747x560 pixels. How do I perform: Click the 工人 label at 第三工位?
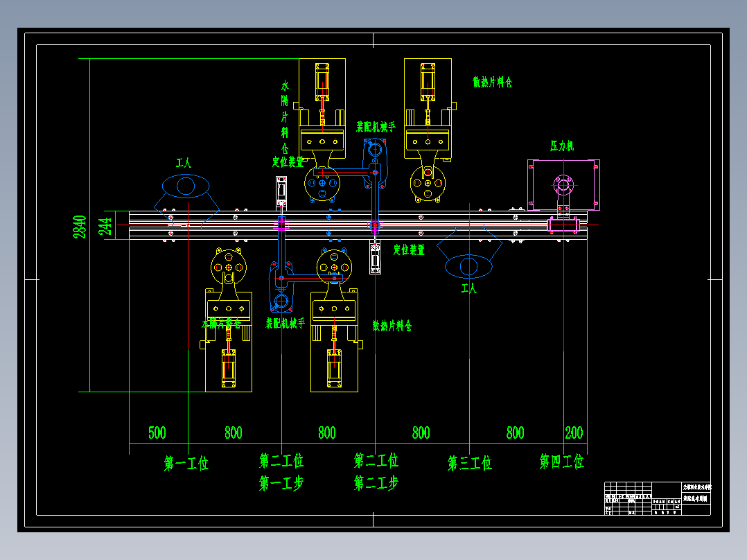[x=468, y=288]
